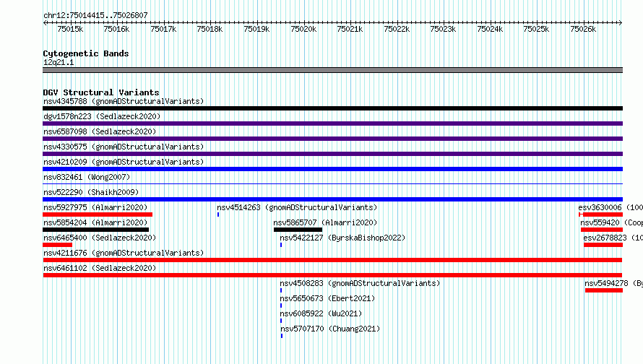Open nsv4514263 gnomAD variant label
The width and height of the screenshot is (643, 364).
click(x=297, y=207)
